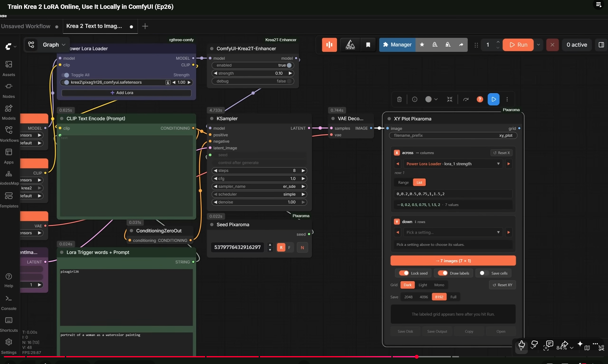Turn off the Lock seed toggle

tap(404, 273)
